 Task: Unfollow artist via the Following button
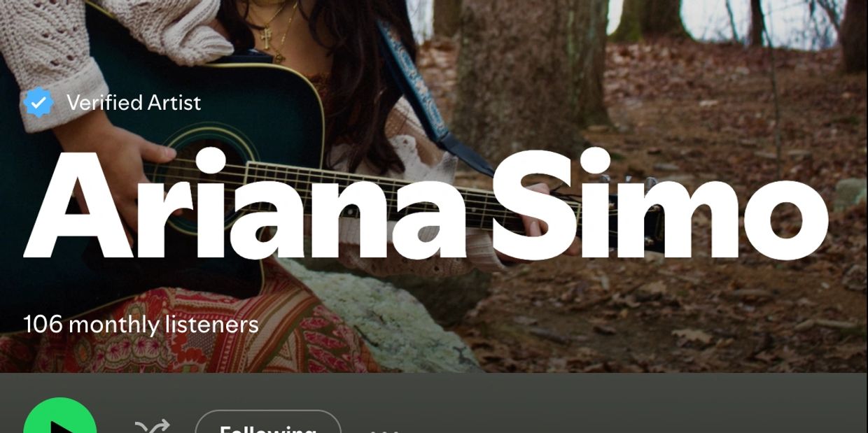click(268, 423)
